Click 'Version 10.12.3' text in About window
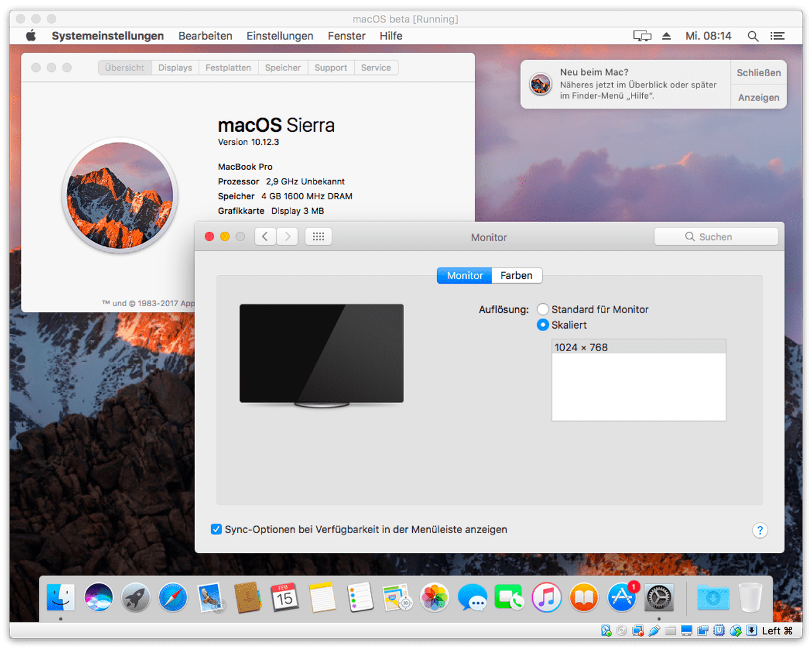This screenshot has width=812, height=648. click(248, 142)
